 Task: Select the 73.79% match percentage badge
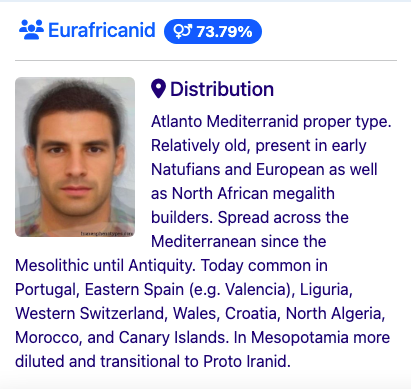(x=213, y=31)
